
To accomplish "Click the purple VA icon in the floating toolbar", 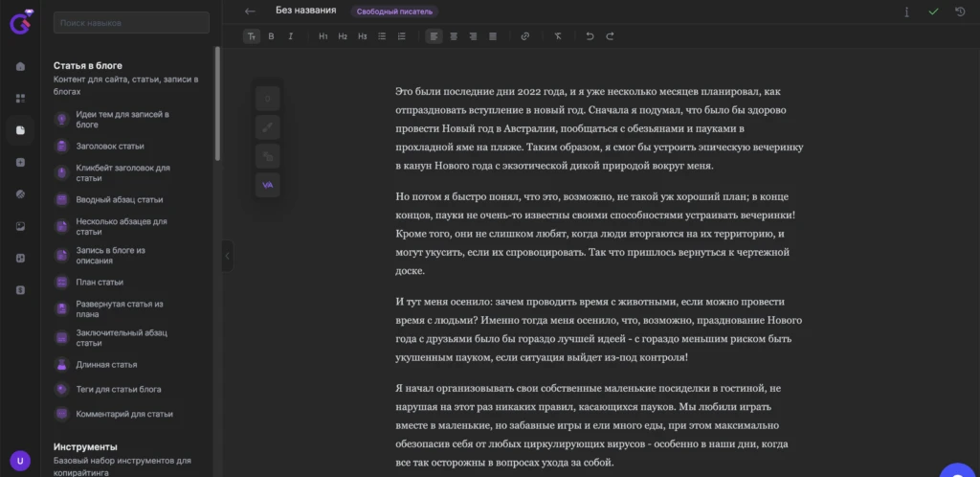I will click(x=268, y=185).
